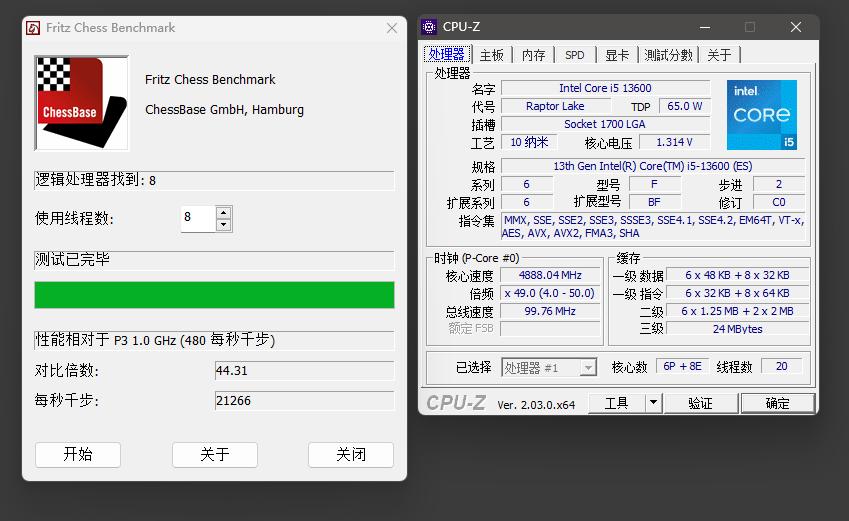Click the thread count value 20
Viewport: 849px width, 521px height.
782,367
